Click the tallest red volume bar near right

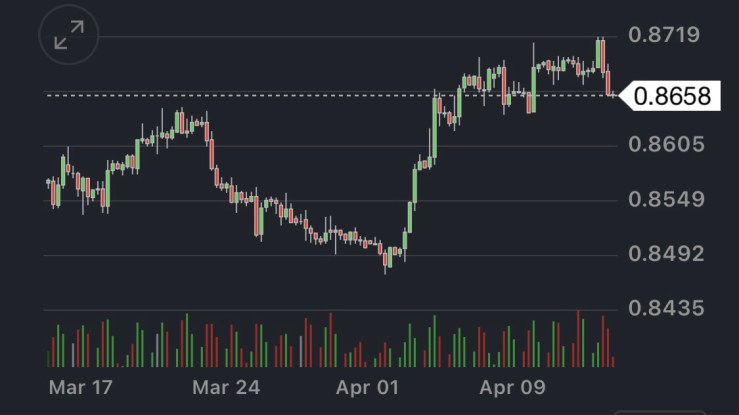578,340
